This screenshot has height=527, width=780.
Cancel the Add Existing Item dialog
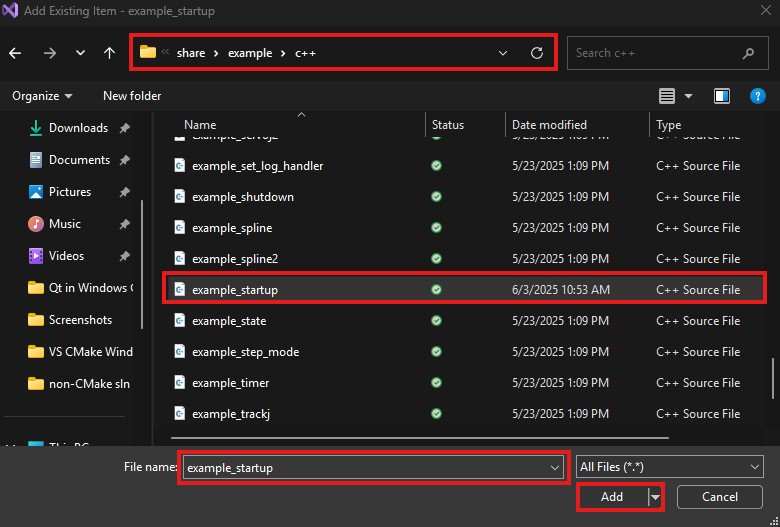[719, 497]
